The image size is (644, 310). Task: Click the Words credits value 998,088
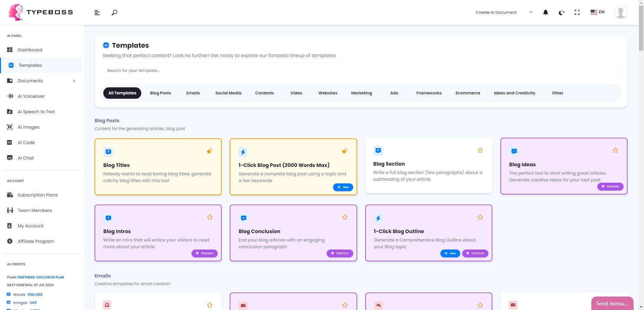(35, 295)
